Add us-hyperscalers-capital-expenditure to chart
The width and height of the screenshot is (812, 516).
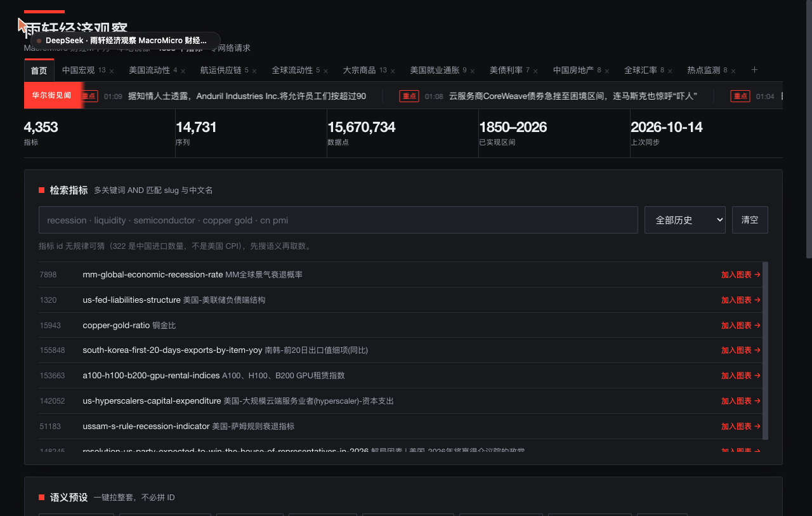(x=741, y=401)
